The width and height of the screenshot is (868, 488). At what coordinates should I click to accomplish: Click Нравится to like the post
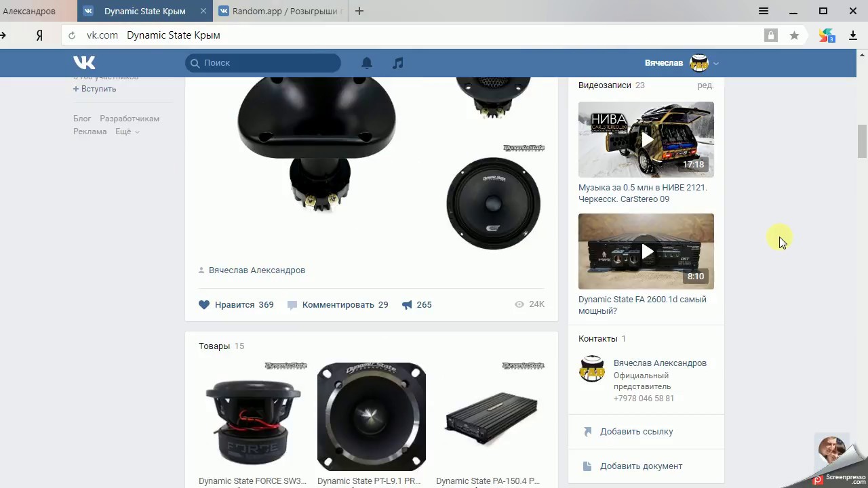point(235,305)
